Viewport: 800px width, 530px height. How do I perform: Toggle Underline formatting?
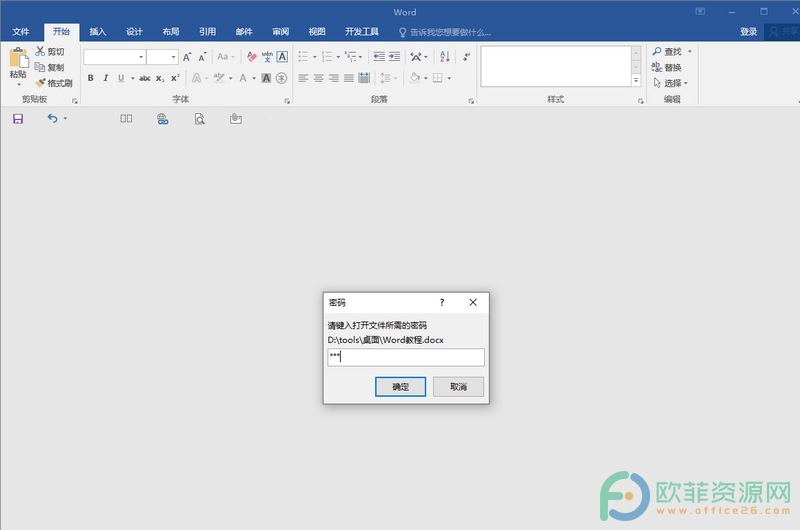[x=121, y=78]
